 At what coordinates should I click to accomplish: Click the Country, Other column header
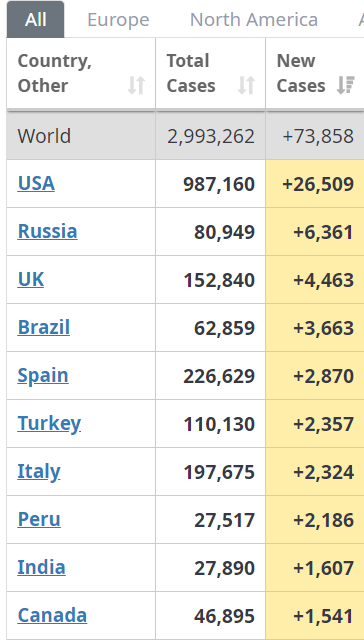(81, 73)
